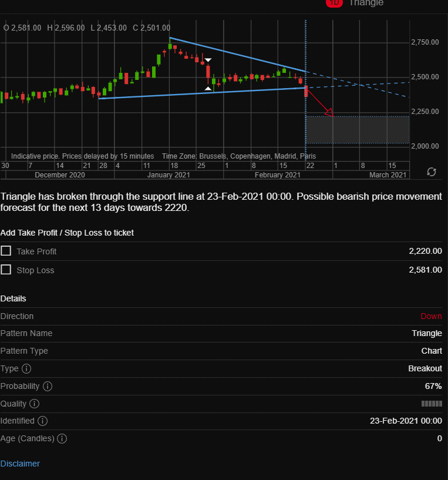Click the January 2021 label on time axis

coord(169,175)
